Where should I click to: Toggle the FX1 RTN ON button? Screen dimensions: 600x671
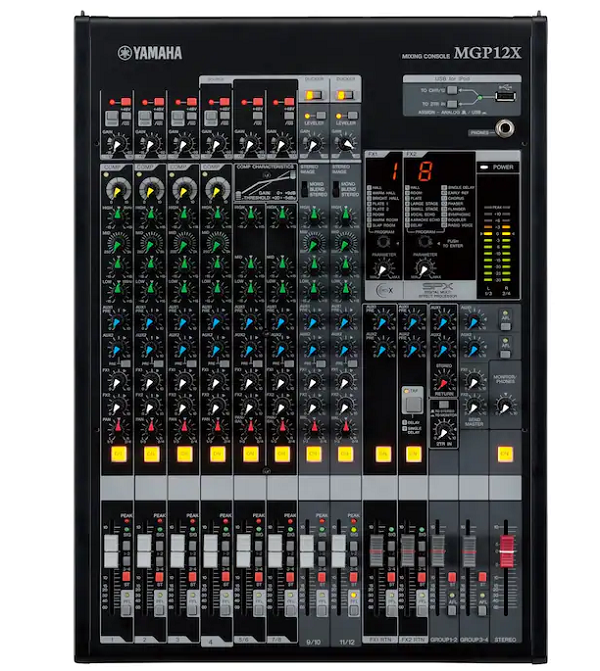click(x=383, y=454)
